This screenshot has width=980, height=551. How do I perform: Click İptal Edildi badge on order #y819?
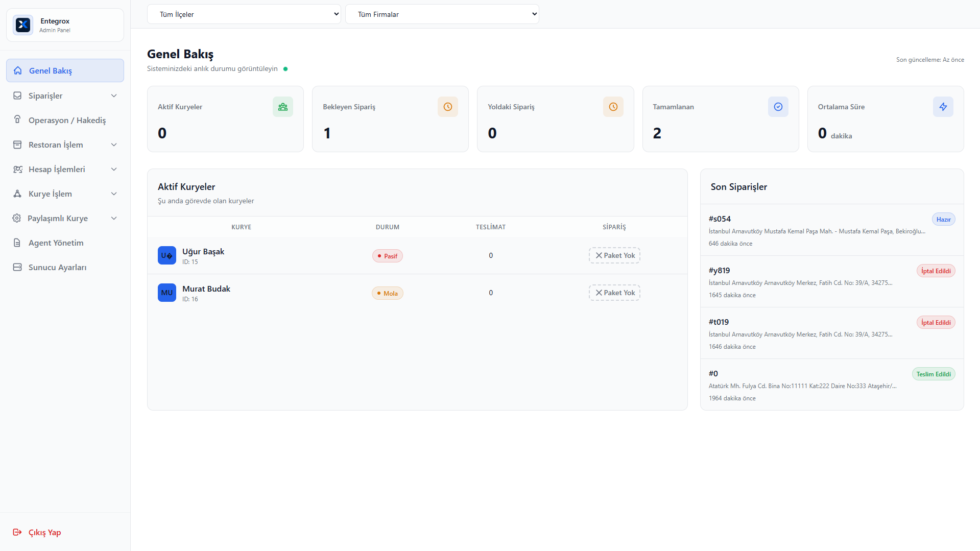click(936, 271)
